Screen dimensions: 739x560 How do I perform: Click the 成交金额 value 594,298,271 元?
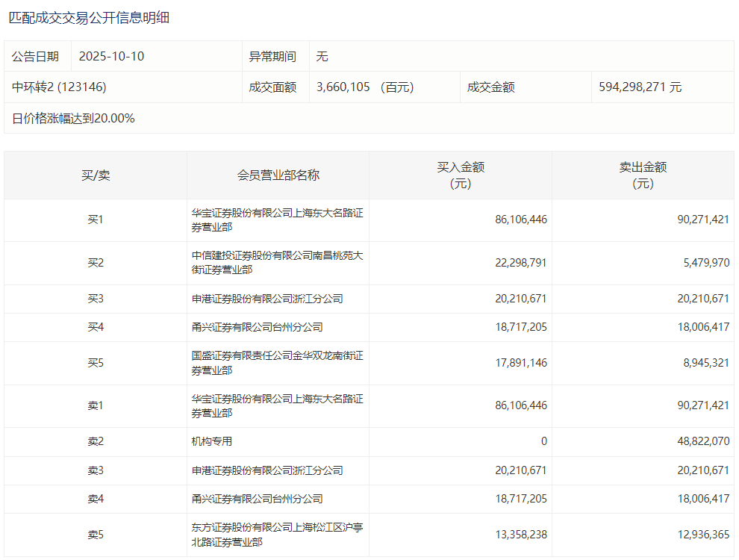640,87
